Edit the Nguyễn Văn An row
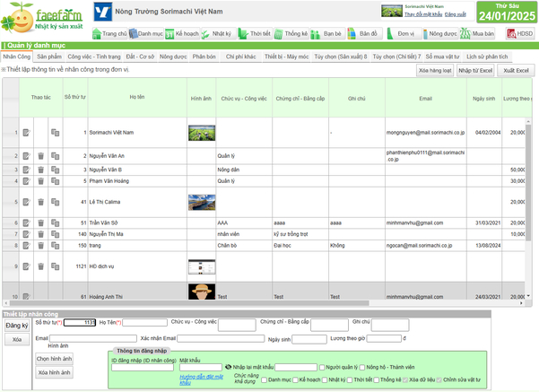This screenshot has width=539, height=392. tap(27, 156)
